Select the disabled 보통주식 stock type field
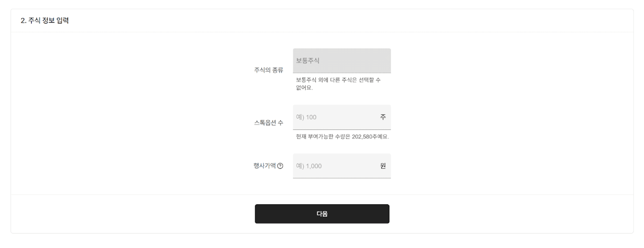The image size is (644, 248). click(342, 61)
